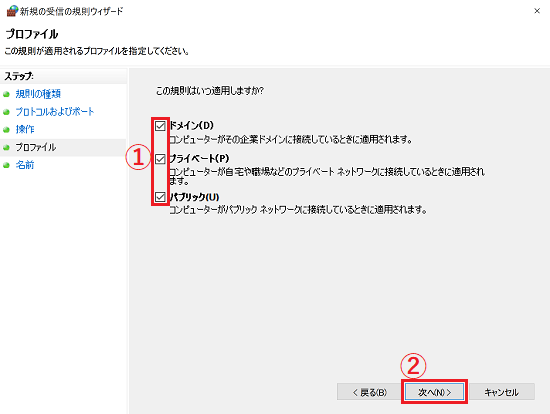
Task: Go back with < 戻る(B) button
Action: [x=369, y=392]
